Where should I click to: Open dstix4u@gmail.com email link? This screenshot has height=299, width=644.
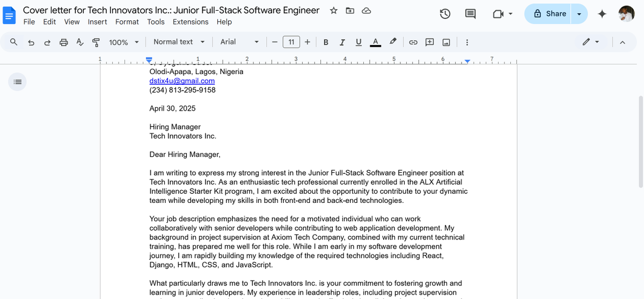(x=182, y=81)
